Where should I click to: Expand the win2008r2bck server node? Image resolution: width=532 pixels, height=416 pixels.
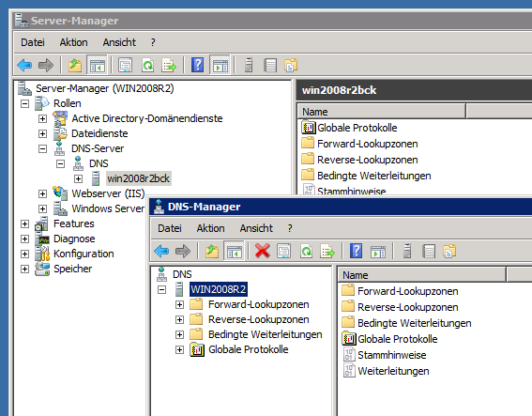(x=78, y=178)
